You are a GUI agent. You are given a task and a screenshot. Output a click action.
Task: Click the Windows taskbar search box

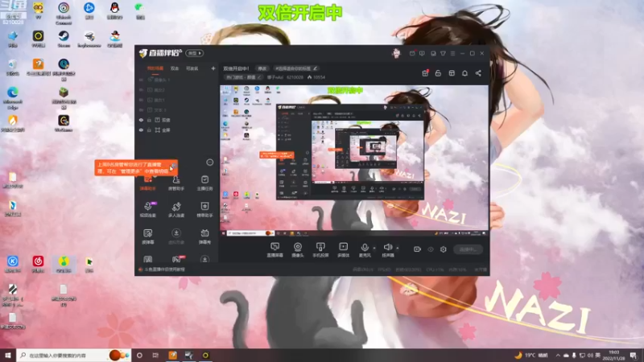[74, 355]
